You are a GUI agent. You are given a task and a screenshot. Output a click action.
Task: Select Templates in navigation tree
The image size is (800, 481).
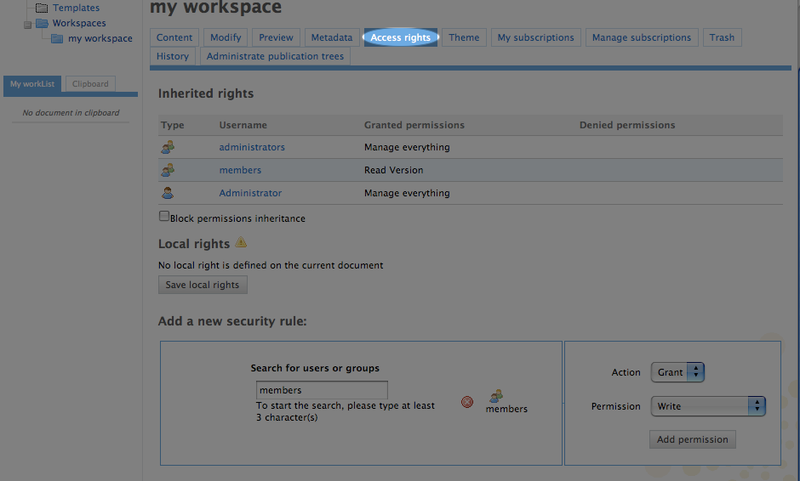click(76, 8)
